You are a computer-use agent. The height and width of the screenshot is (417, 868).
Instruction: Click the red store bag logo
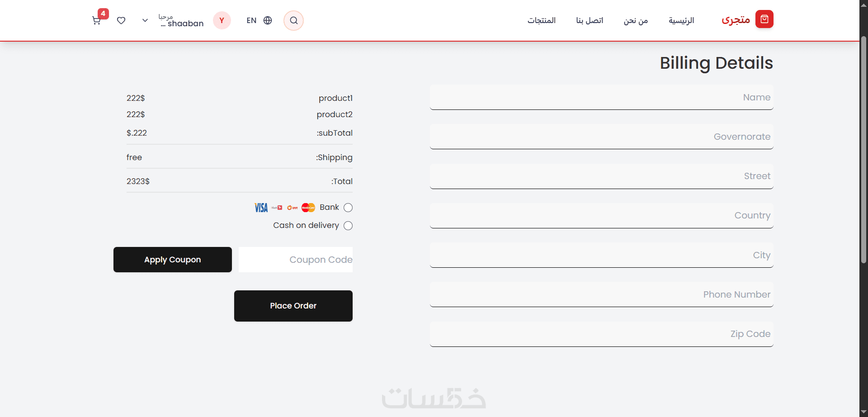tap(764, 19)
